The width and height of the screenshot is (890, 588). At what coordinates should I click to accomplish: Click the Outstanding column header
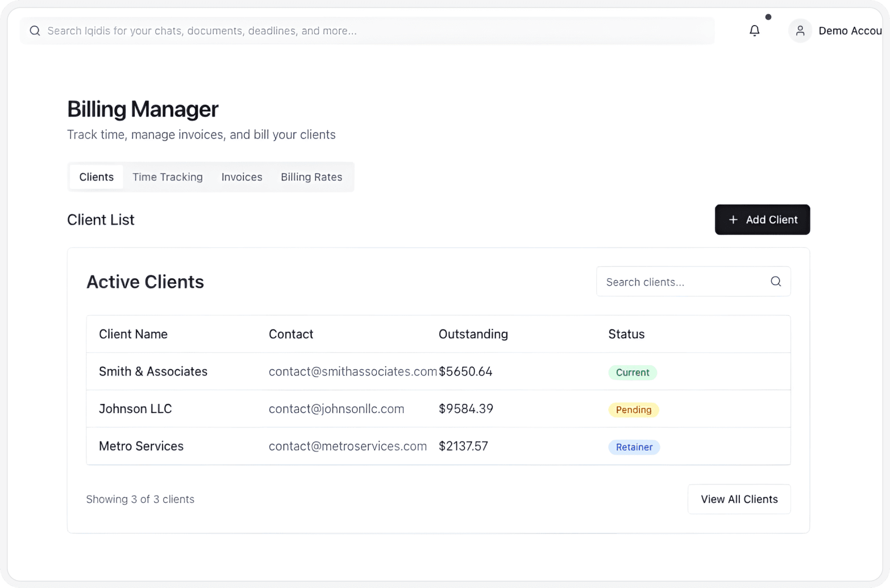point(473,334)
